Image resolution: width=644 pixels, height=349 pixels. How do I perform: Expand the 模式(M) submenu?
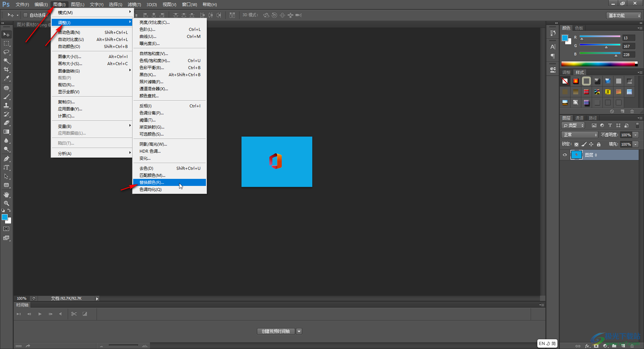tap(92, 12)
